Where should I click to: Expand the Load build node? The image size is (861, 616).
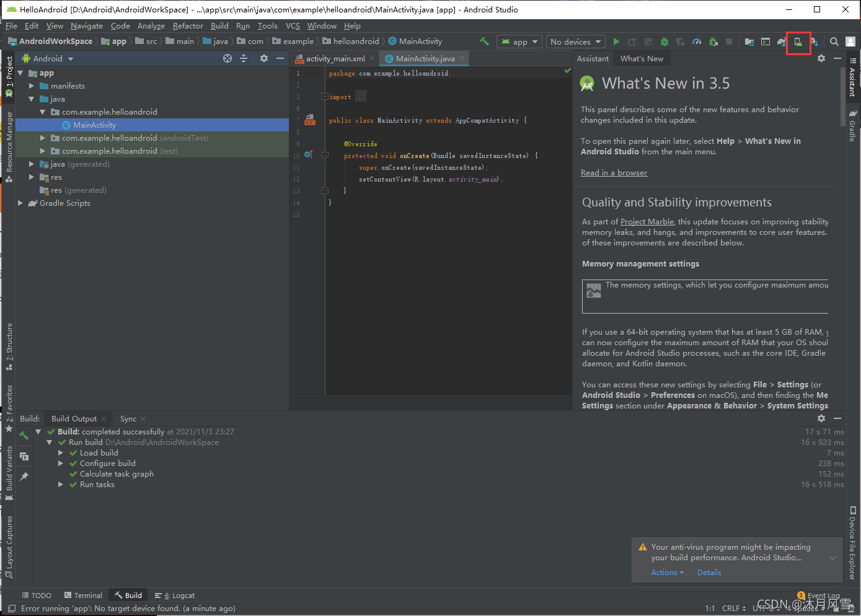point(61,453)
